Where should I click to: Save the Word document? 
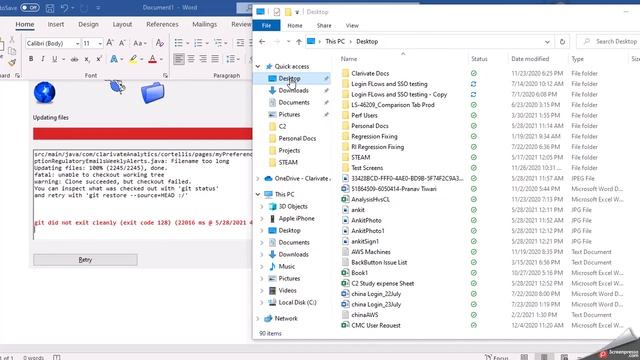(x=50, y=8)
